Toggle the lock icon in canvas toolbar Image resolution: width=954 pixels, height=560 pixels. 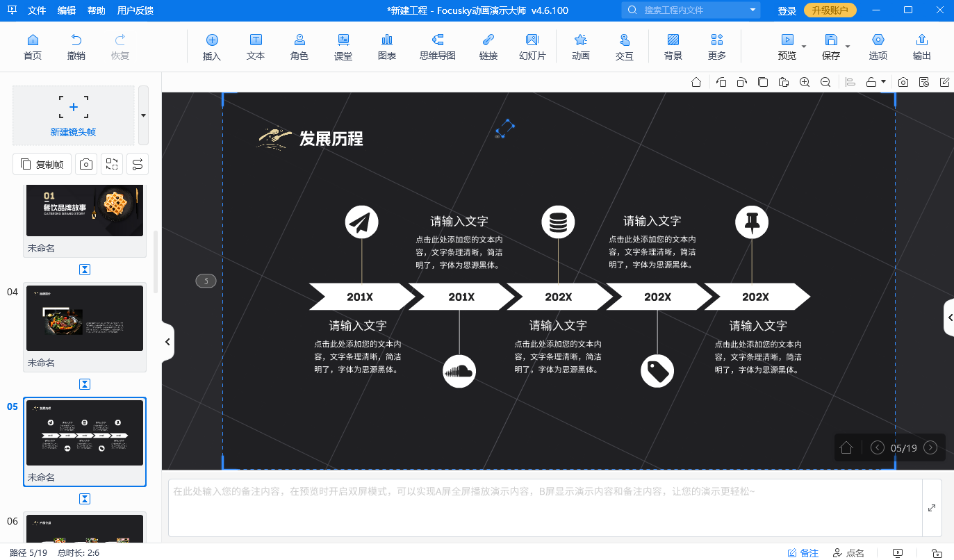coord(871,82)
